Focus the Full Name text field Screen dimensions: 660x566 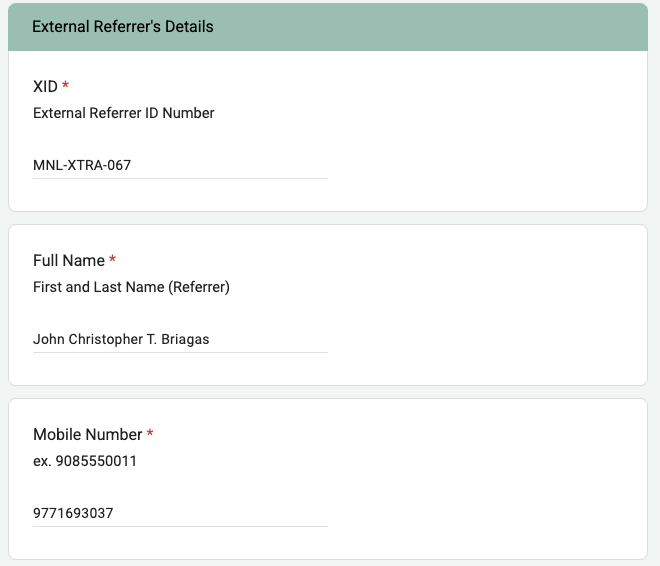[180, 339]
